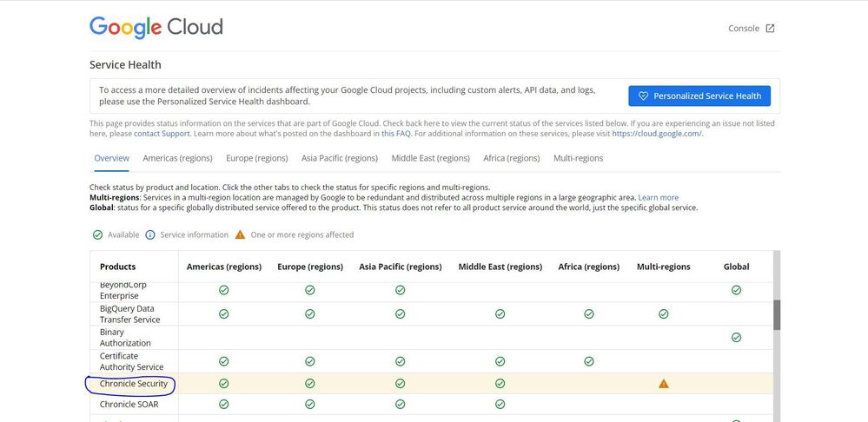Select BeyondCorp Enterprise product name

click(x=123, y=291)
